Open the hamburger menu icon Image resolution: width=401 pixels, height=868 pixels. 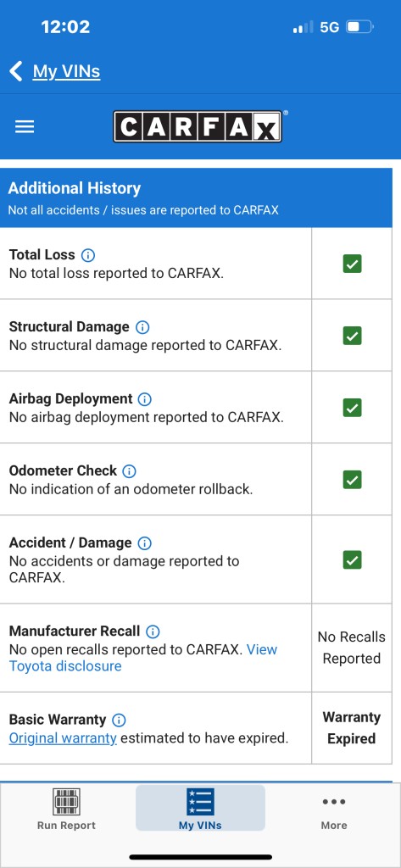pyautogui.click(x=25, y=127)
